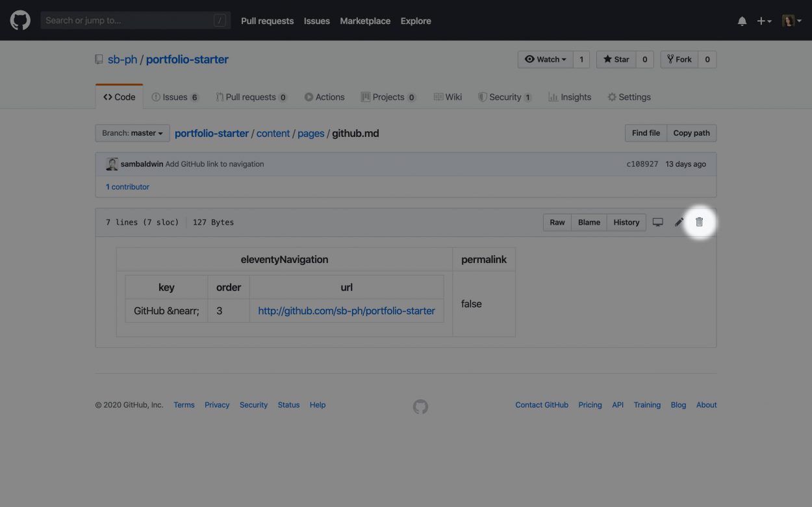Switch to the Settings tab

coord(629,97)
